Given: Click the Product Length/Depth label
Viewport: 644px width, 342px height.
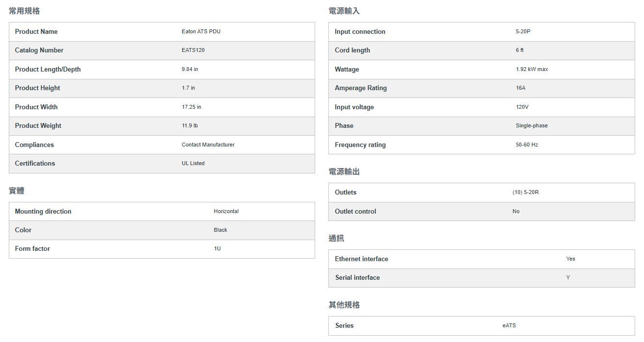Looking at the screenshot, I should 48,69.
